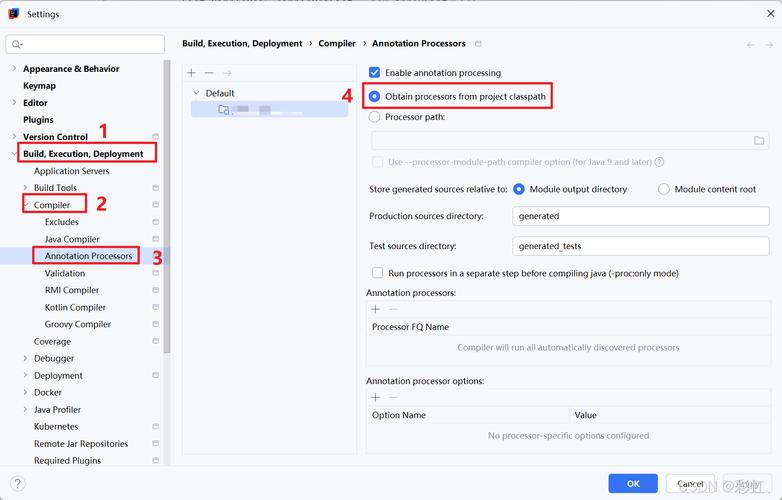Select Processor path radio button
The height and width of the screenshot is (500, 782).
[375, 117]
